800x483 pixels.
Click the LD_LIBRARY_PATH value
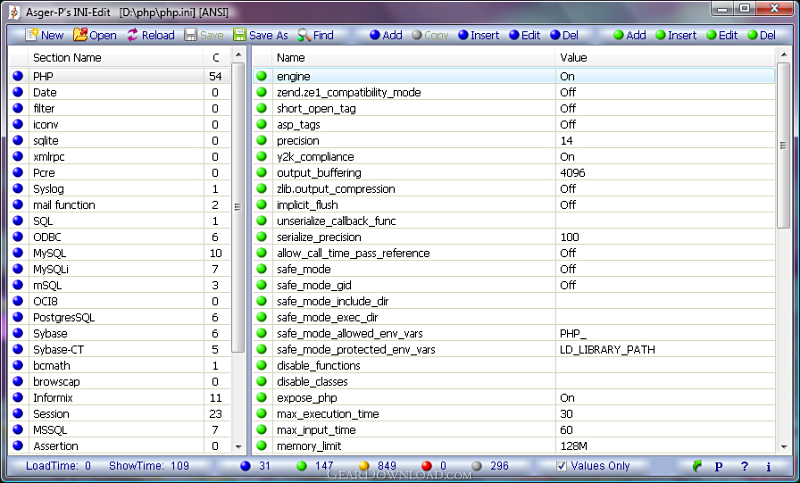(x=607, y=349)
